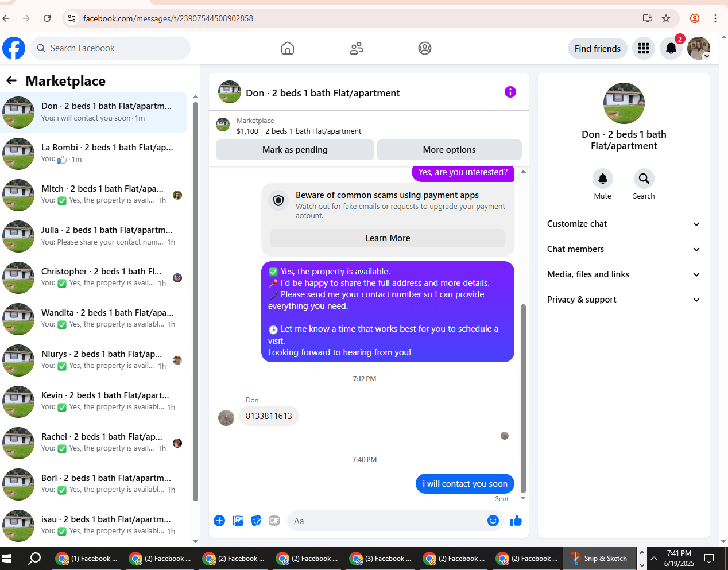Click Don's profile picture in right panel
The image size is (728, 570).
pos(624,103)
